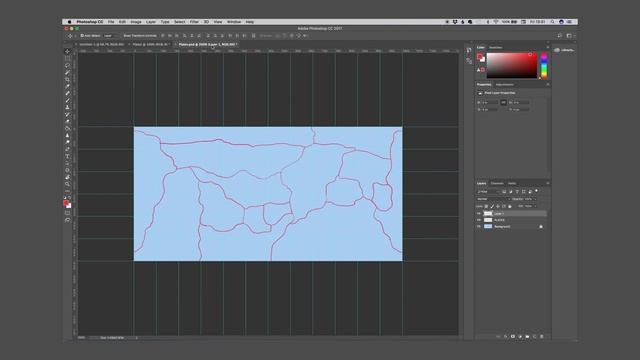Select the Dodge tool
640x360 pixels.
(x=67, y=142)
